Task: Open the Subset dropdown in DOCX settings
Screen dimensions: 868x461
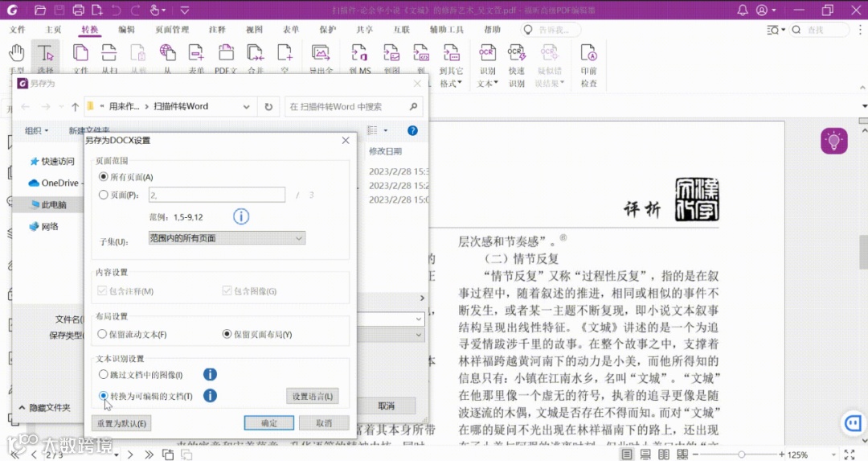Action: [x=227, y=238]
